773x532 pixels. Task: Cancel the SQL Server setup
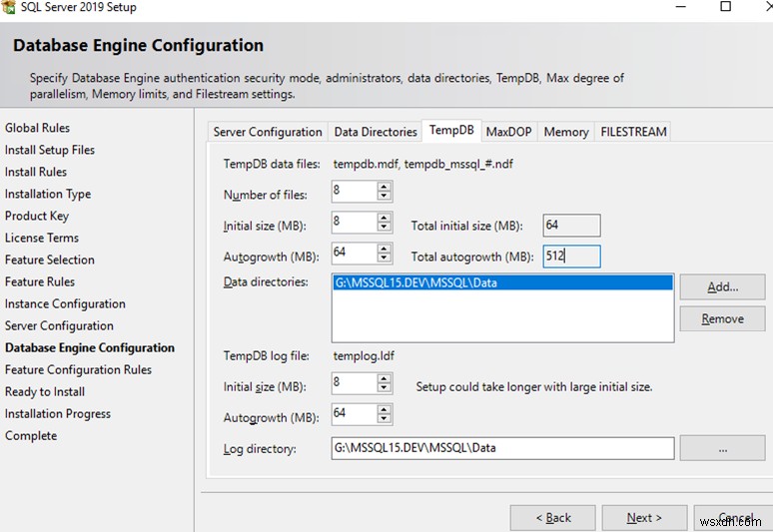click(x=734, y=518)
